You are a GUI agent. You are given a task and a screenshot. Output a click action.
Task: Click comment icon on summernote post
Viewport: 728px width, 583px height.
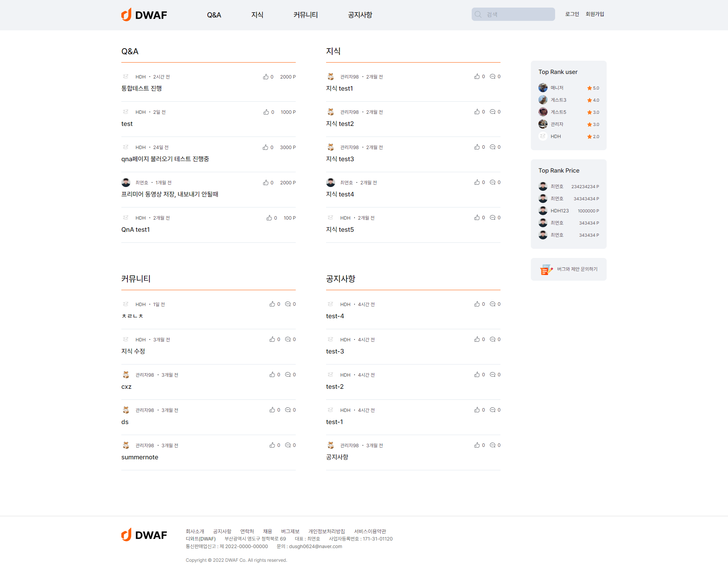(288, 445)
